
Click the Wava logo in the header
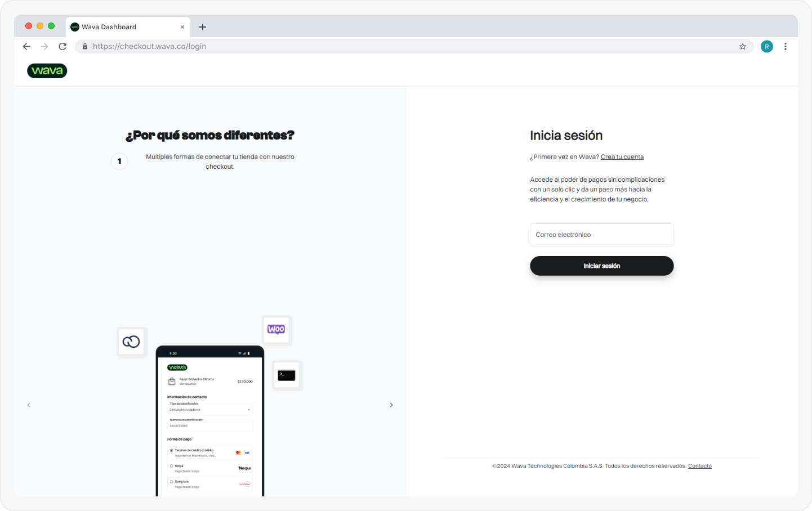tap(47, 71)
